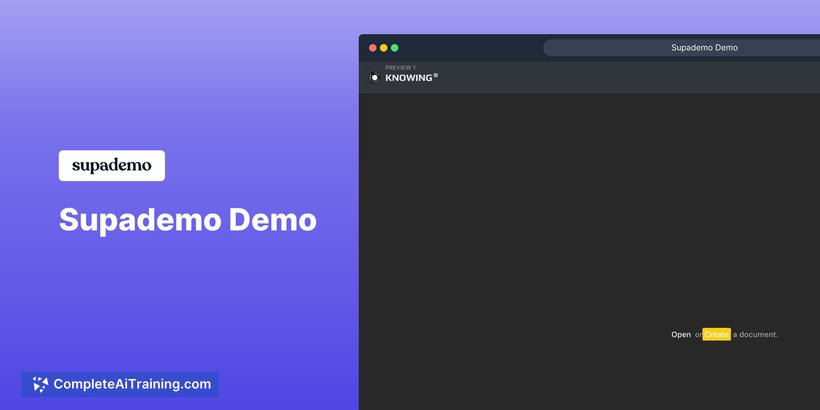
Task: Click the Knowing circular logo icon
Action: tap(374, 78)
